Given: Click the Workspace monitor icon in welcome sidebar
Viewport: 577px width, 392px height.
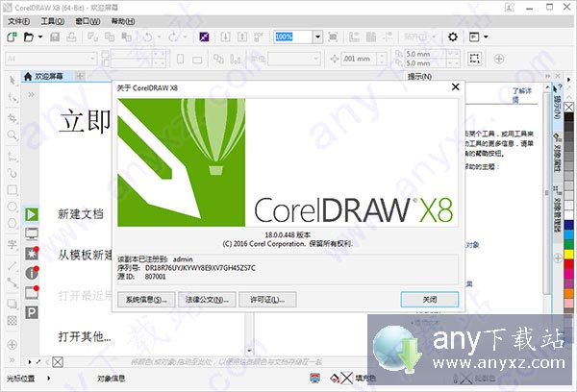Looking at the screenshot, I should [32, 233].
